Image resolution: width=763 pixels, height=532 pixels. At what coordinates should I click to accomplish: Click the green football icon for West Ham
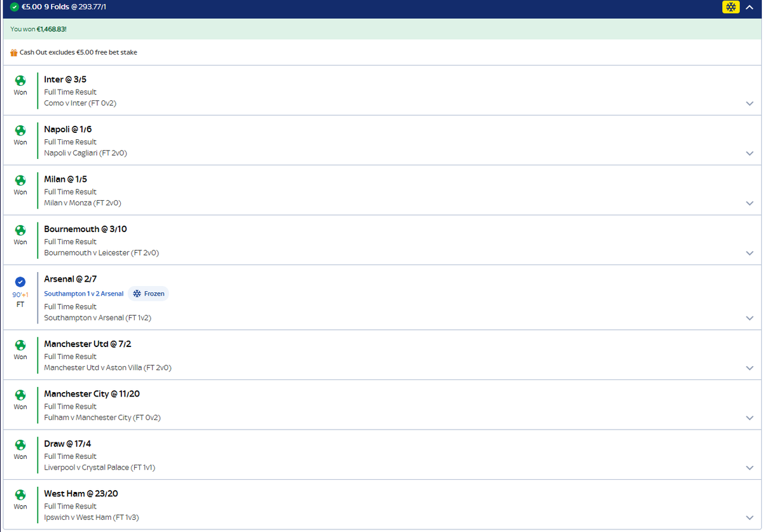[x=20, y=494]
